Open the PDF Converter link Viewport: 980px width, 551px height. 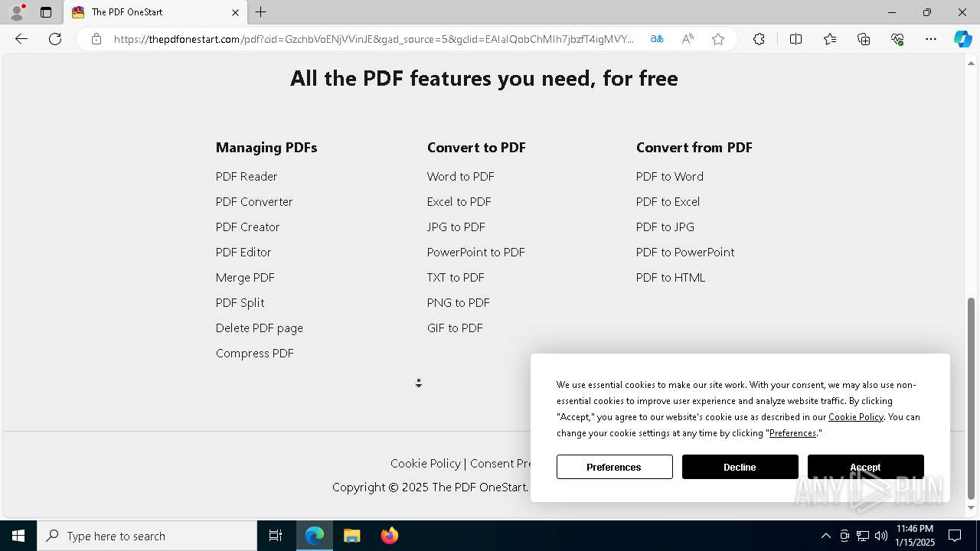pos(254,201)
